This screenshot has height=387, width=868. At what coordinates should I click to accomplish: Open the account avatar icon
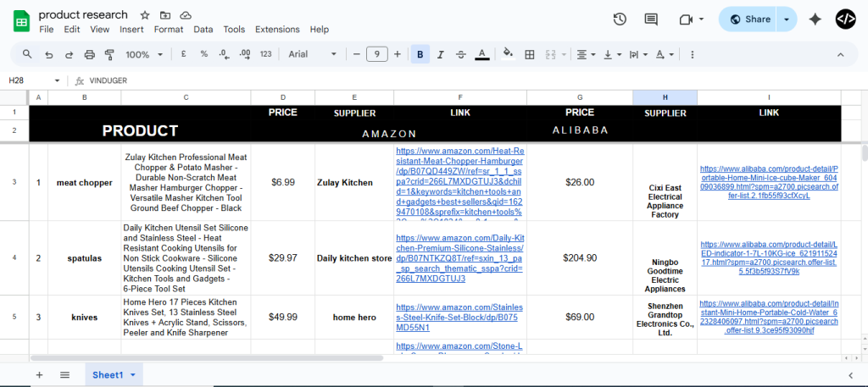pos(845,19)
